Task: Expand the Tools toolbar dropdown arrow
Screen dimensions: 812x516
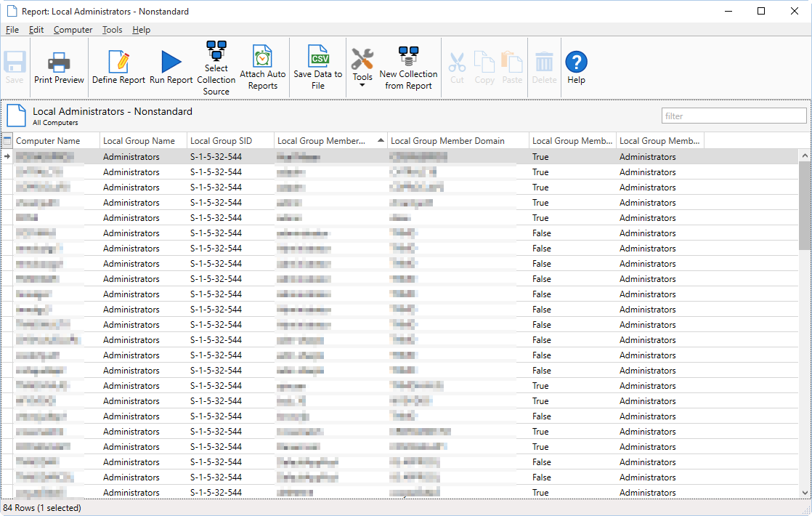Action: [x=362, y=86]
